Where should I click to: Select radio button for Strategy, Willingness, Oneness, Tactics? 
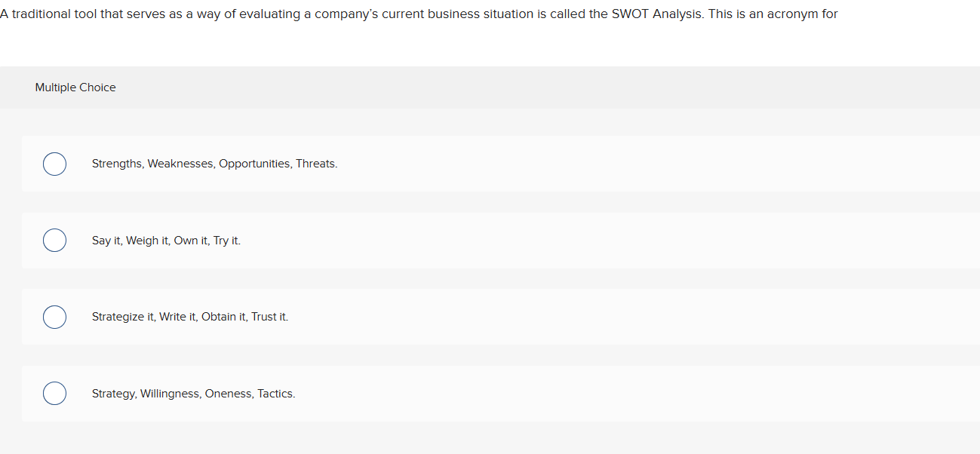54,394
